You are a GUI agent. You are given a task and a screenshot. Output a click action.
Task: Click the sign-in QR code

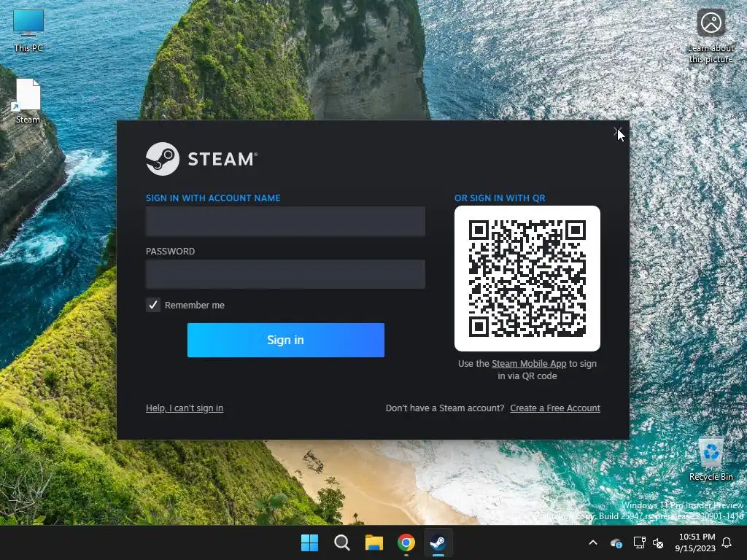coord(527,279)
